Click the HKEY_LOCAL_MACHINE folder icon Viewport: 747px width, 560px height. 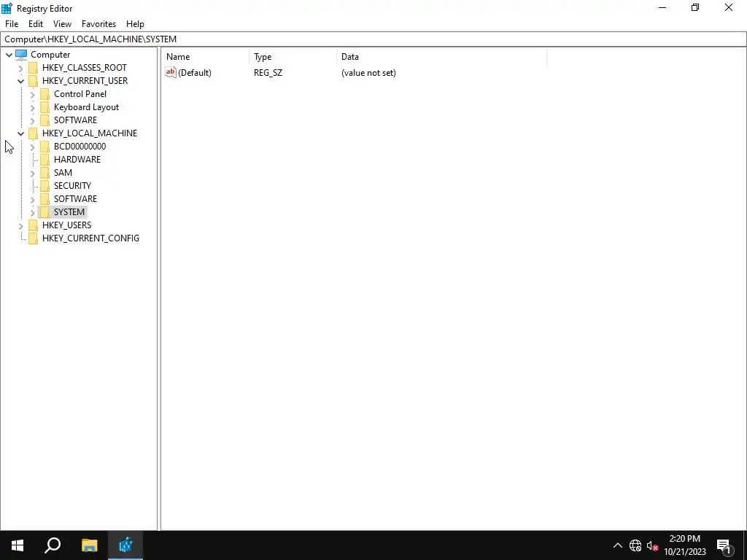coord(33,133)
